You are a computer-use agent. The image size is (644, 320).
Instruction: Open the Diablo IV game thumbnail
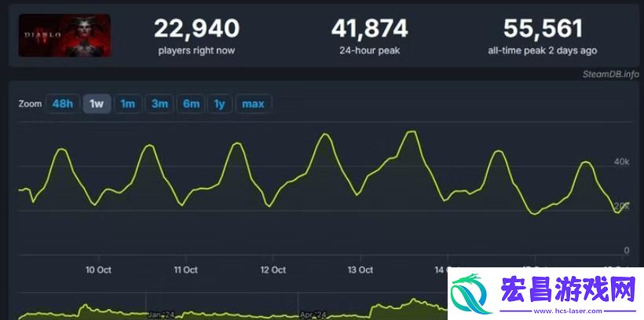click(x=64, y=35)
